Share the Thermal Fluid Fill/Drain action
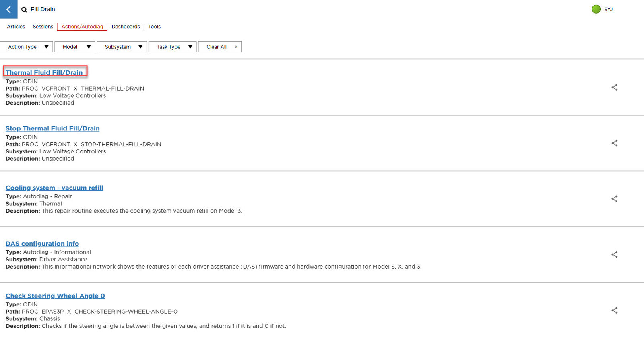 tap(614, 87)
